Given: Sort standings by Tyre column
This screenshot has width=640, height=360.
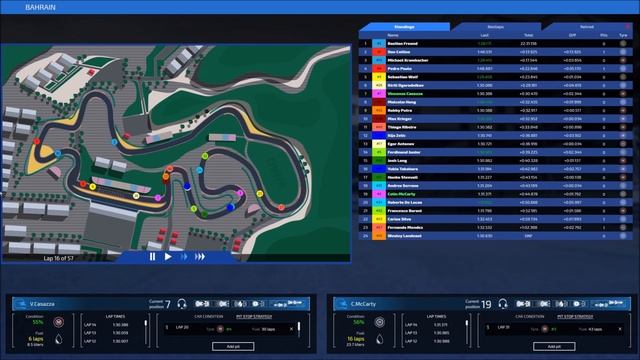Looking at the screenshot, I should tap(623, 36).
